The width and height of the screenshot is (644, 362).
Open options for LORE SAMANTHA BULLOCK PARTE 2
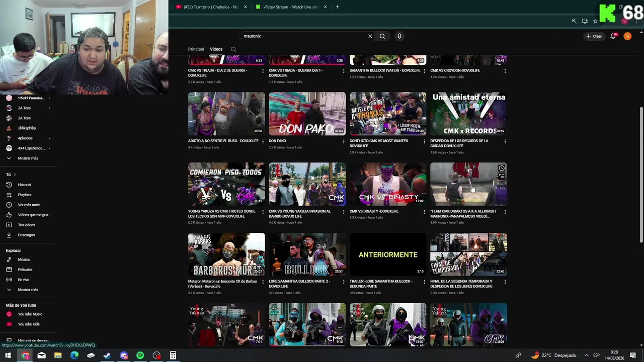[x=344, y=282]
